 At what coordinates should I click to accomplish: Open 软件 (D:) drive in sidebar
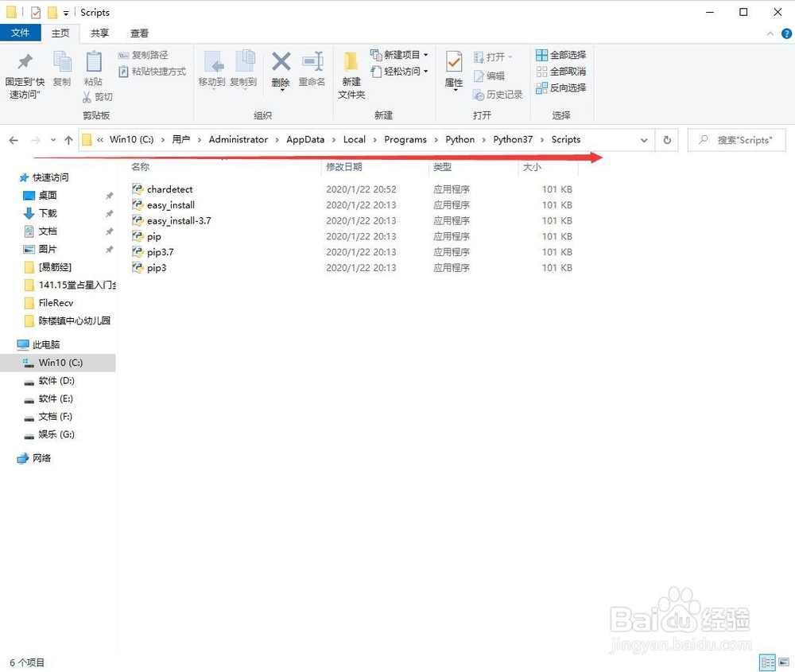56,380
